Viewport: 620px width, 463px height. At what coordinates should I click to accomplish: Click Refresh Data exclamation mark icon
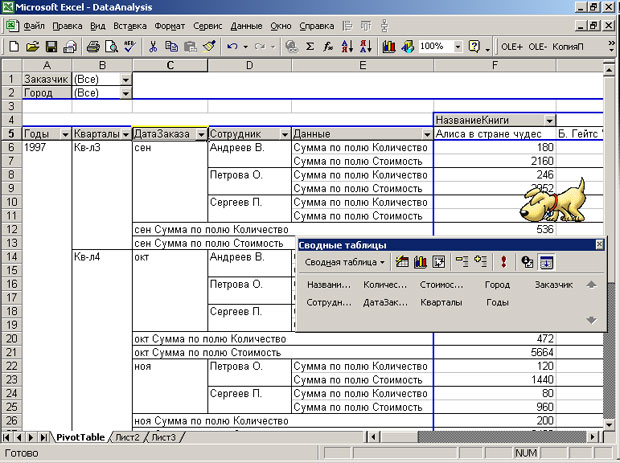[x=504, y=262]
